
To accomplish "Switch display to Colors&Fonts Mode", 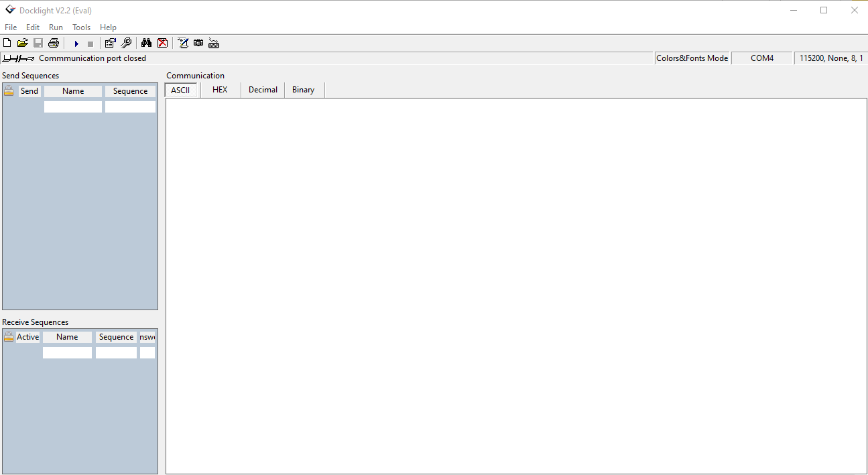I will pos(692,58).
